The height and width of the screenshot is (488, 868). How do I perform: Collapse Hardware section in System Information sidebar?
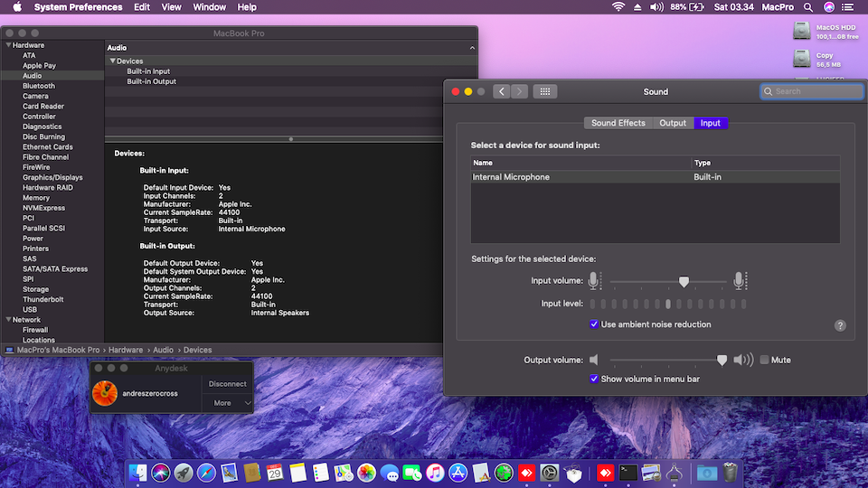(8, 45)
